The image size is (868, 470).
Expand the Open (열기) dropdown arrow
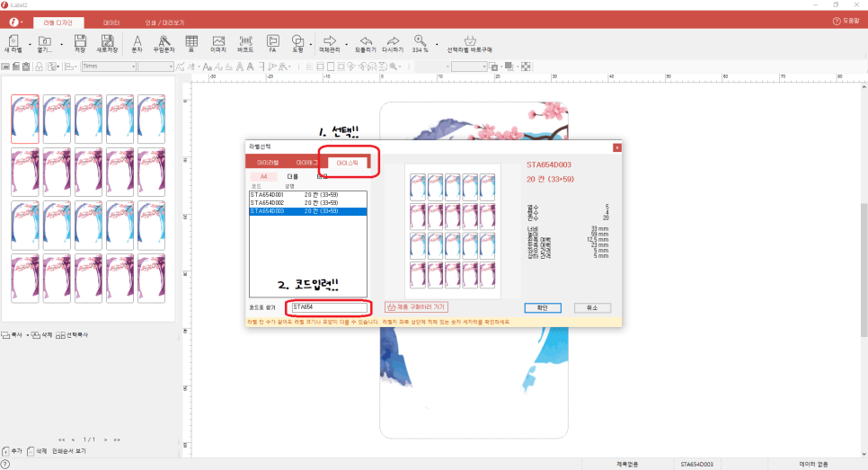(x=61, y=44)
